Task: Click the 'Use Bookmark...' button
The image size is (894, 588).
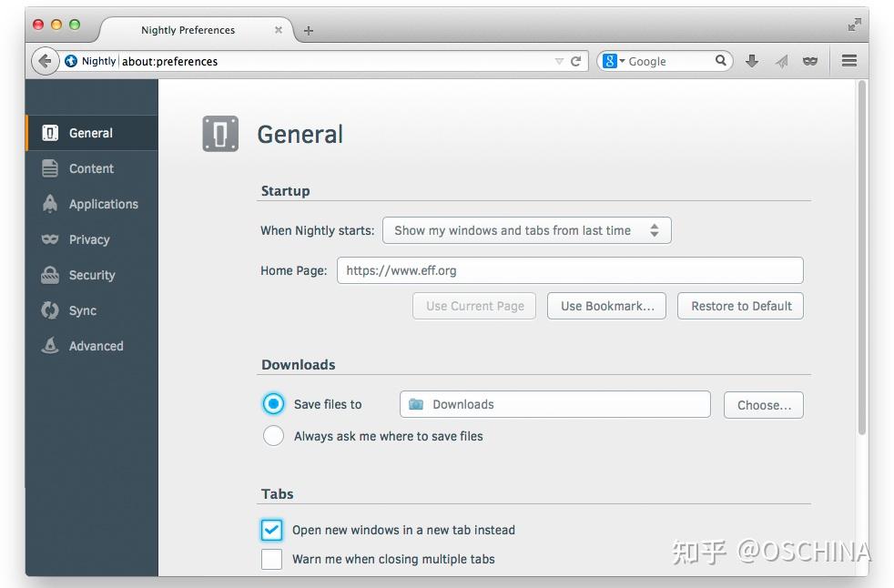Action: point(606,306)
